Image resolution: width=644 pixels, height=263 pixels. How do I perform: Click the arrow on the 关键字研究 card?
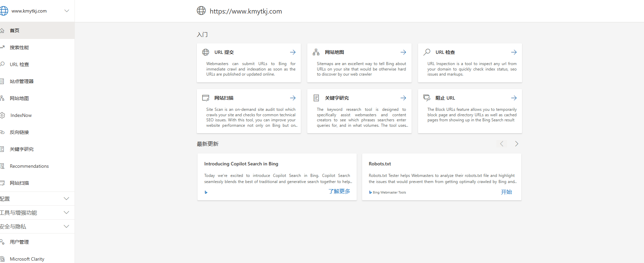[x=403, y=98]
